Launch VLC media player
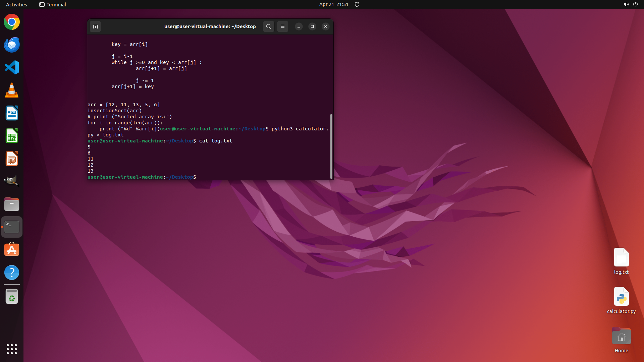644x362 pixels. (12, 90)
